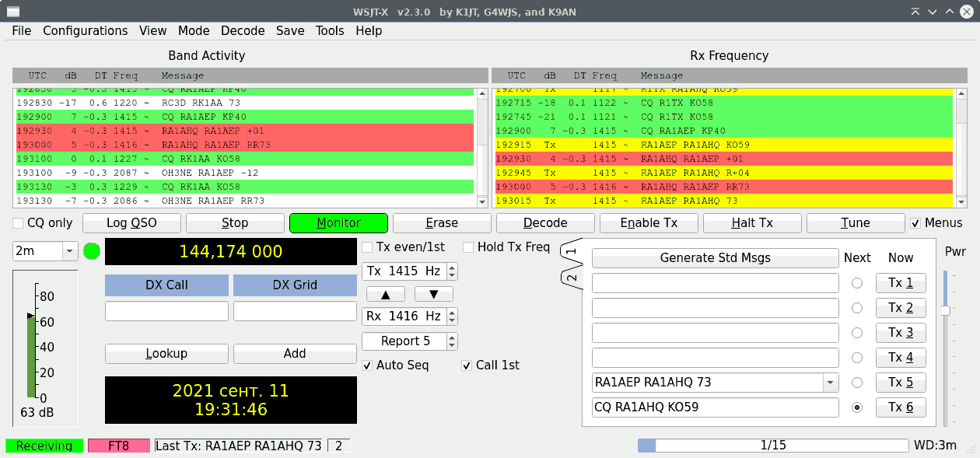The height and width of the screenshot is (458, 980).
Task: Click the Rx 1416 Hz frequency spinner
Action: click(x=409, y=316)
